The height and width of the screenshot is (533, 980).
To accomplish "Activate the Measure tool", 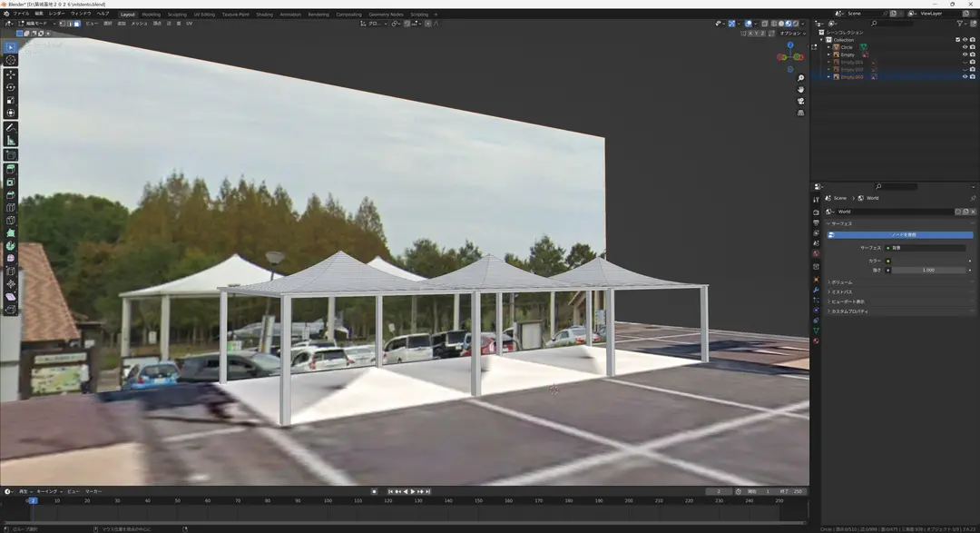I will click(x=11, y=140).
